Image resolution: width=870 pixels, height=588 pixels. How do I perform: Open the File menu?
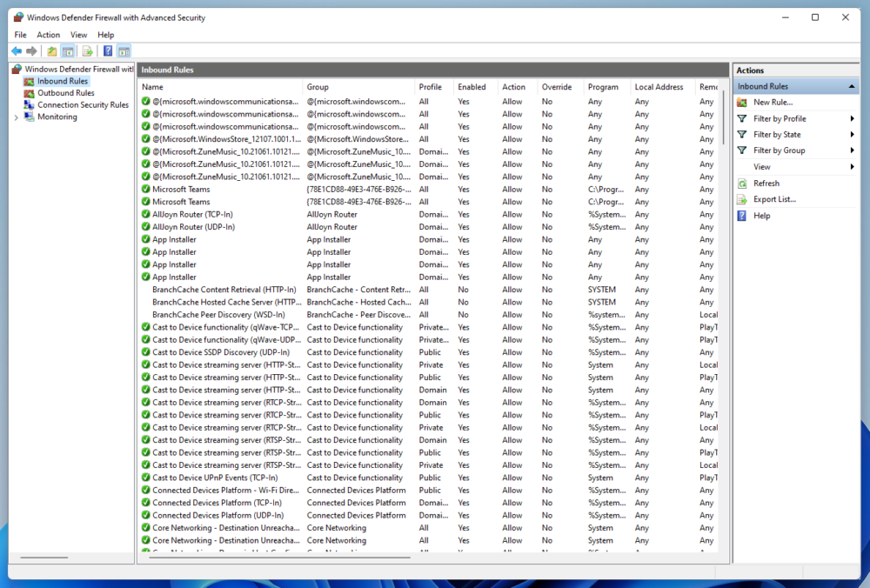(x=21, y=35)
